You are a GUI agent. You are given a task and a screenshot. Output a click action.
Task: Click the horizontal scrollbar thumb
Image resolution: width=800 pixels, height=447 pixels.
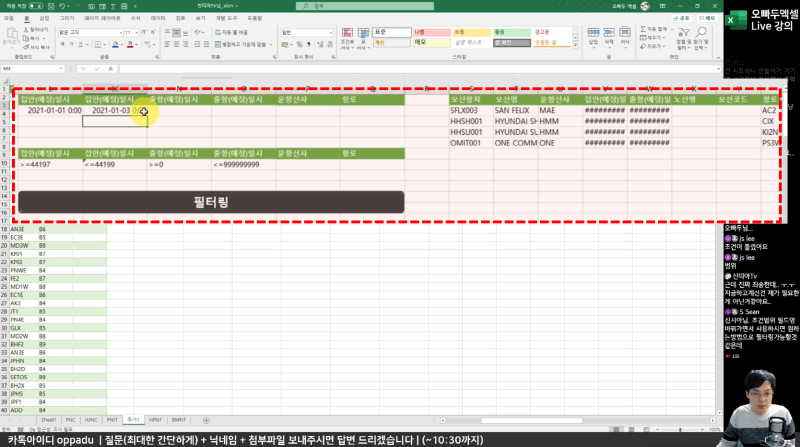532,420
